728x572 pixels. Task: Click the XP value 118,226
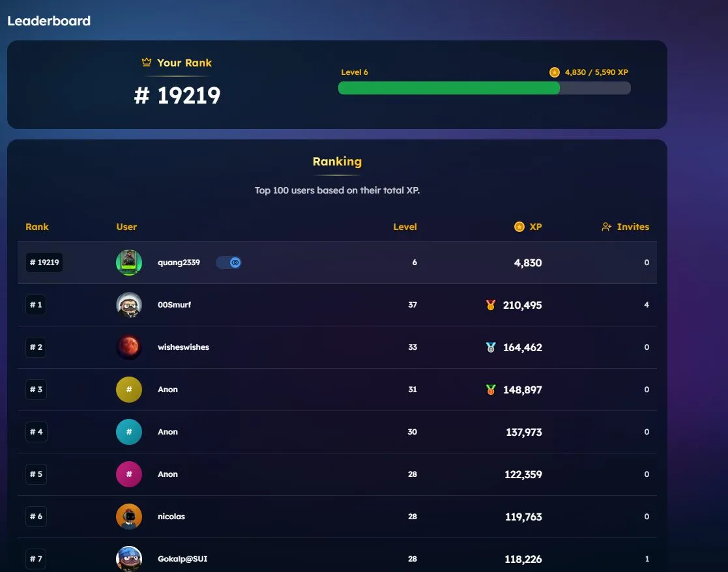coord(523,560)
